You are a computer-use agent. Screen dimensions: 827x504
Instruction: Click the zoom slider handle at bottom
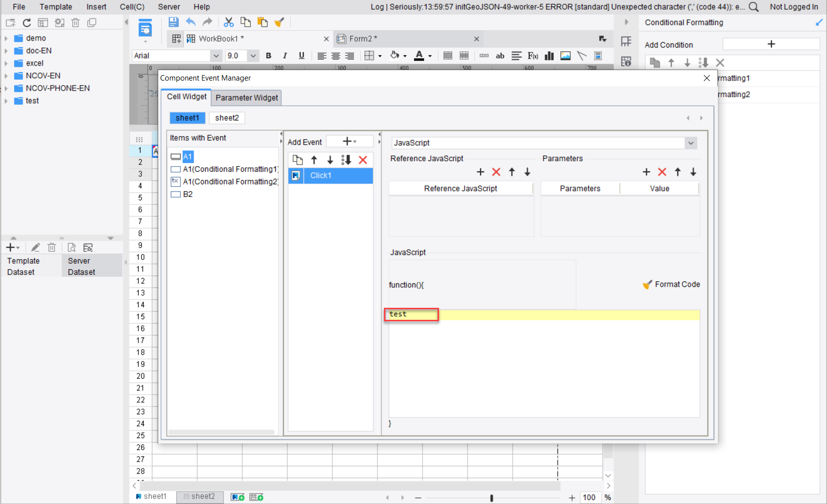[492, 497]
